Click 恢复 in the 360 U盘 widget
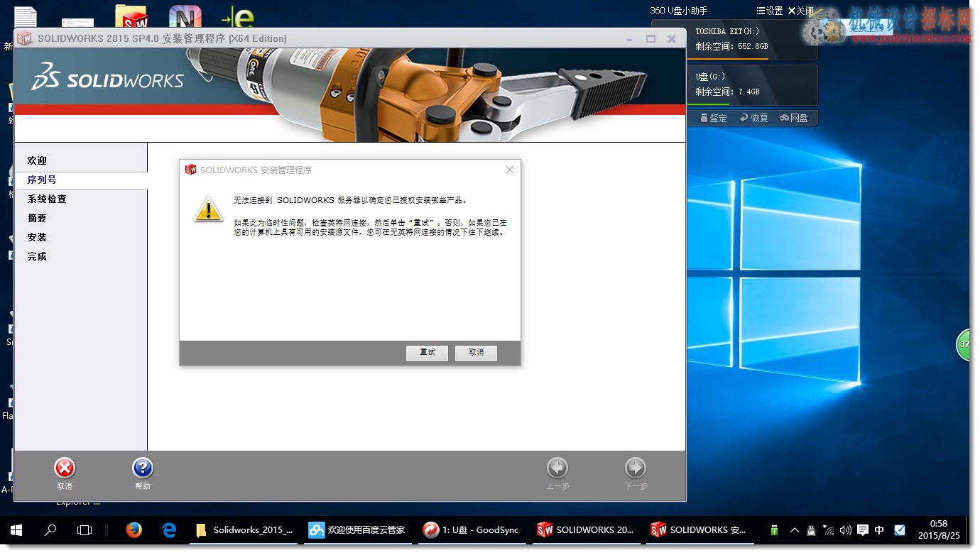Image resolution: width=980 pixels, height=555 pixels. (x=754, y=118)
